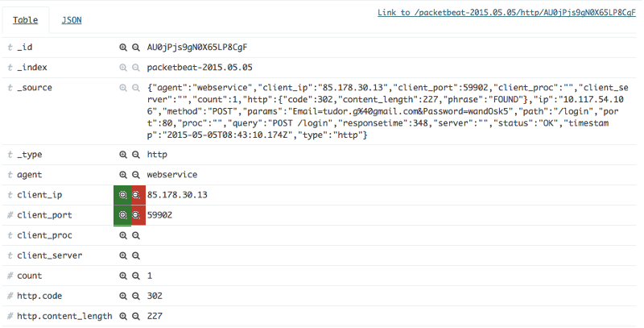Screen dimensions: 644x328
Task: Filter out the _id value
Action: tap(136, 48)
